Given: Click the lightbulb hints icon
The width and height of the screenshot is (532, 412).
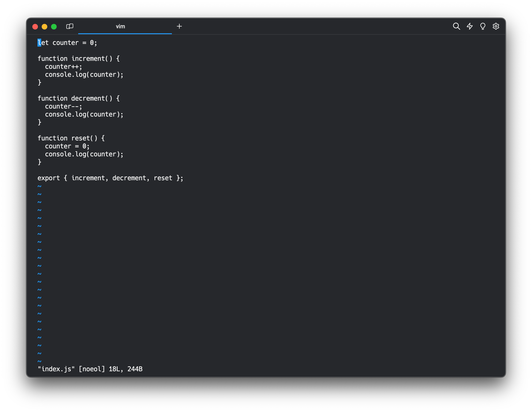Looking at the screenshot, I should (483, 26).
